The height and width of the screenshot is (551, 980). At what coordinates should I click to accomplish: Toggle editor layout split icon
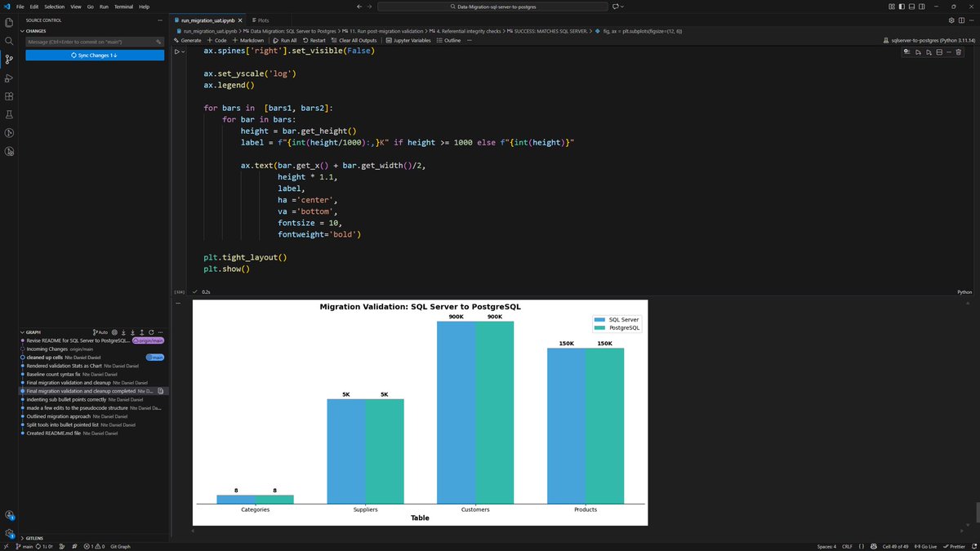pyautogui.click(x=960, y=20)
